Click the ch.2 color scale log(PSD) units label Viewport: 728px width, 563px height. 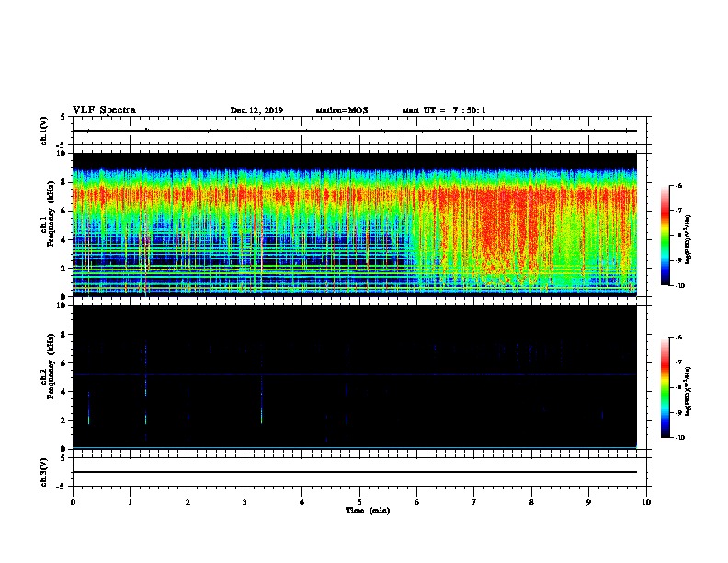tap(688, 391)
